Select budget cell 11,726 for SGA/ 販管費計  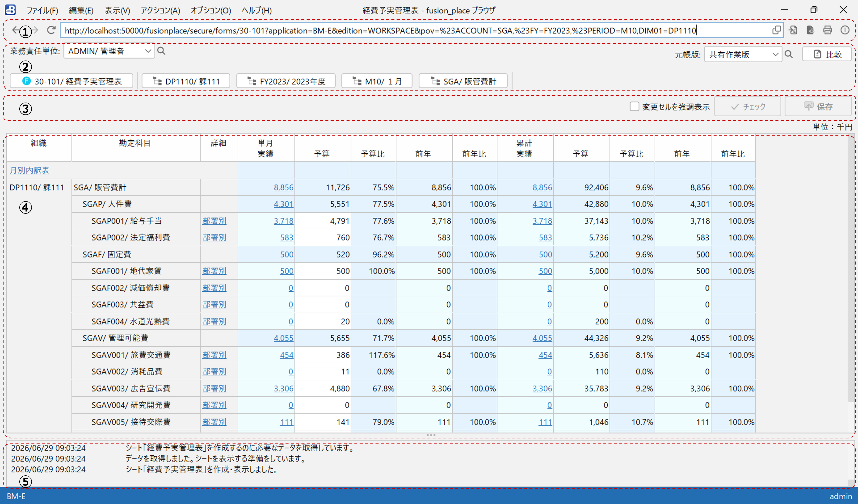coord(323,187)
